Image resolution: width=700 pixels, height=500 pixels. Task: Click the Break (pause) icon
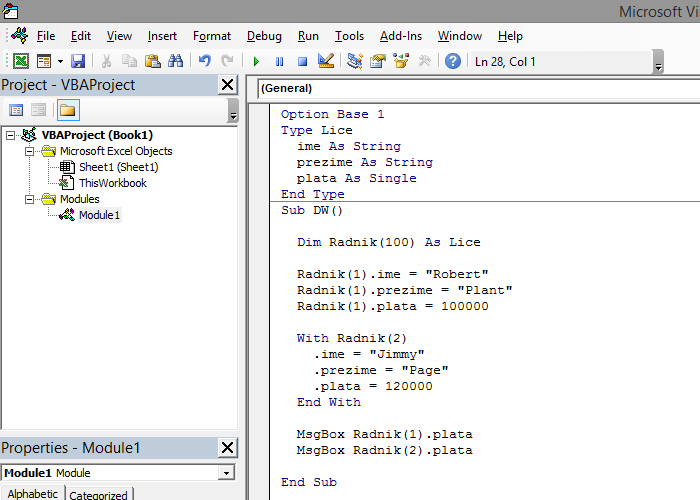(x=279, y=62)
